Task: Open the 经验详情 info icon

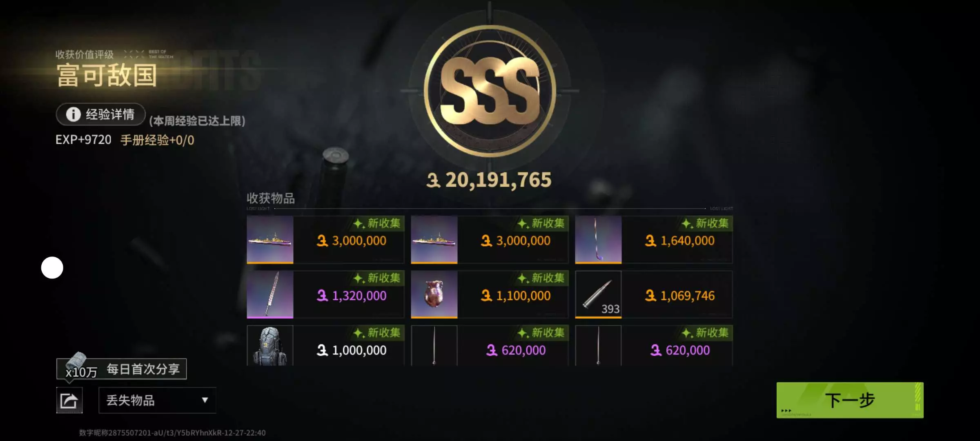Action: pyautogui.click(x=73, y=114)
